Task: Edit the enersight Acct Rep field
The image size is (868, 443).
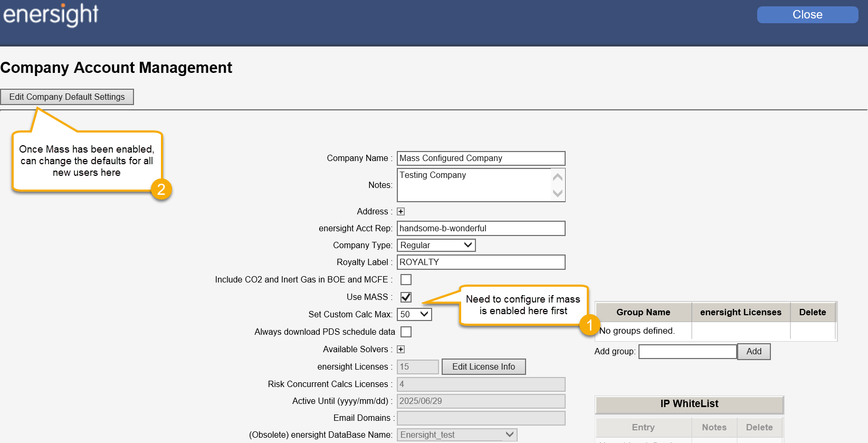Action: [x=481, y=229]
